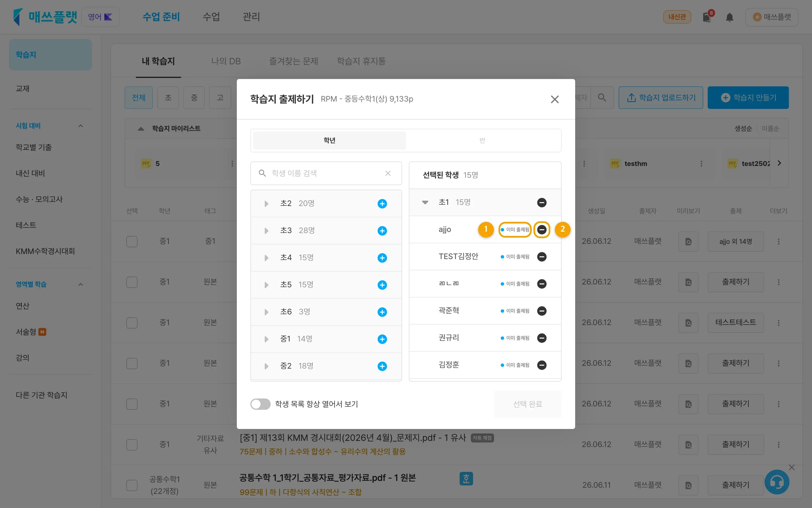This screenshot has height=508, width=812.
Task: Check the box in 테스트테스트 row
Action: 132,323
